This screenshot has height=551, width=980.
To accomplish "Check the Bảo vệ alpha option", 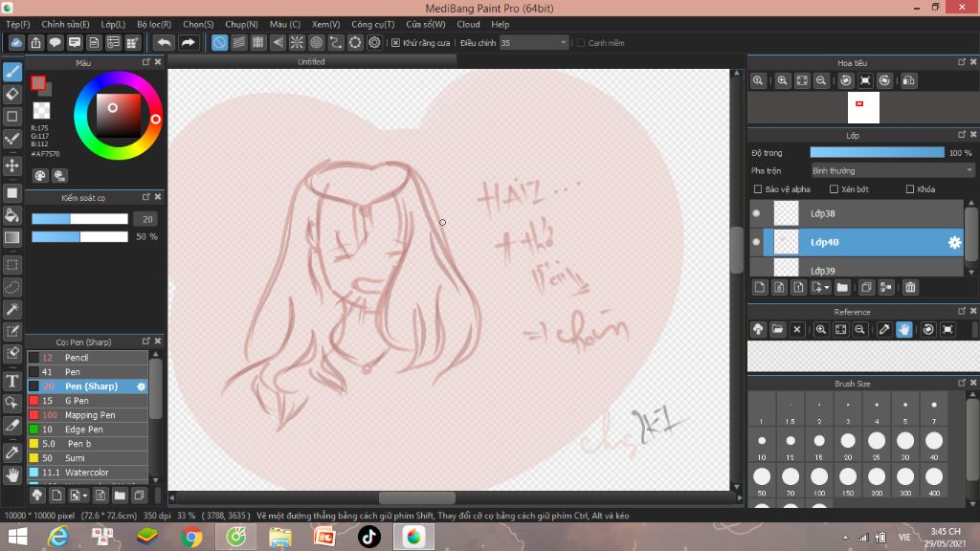I will coord(758,189).
